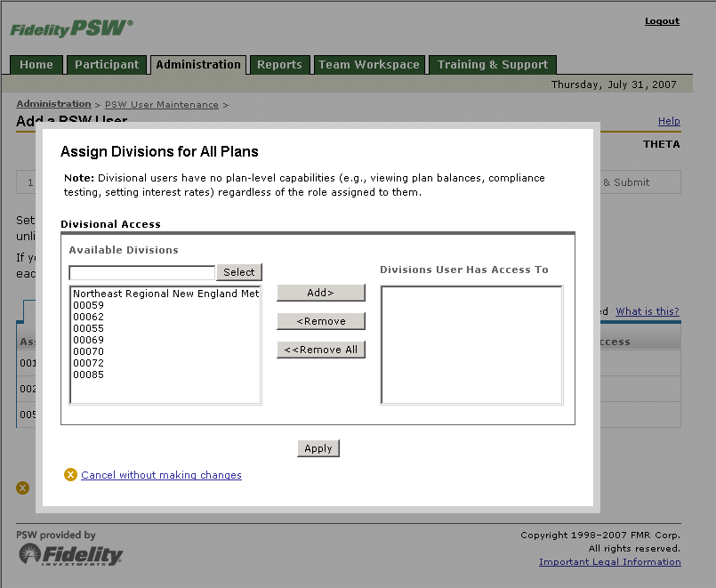This screenshot has height=588, width=716.
Task: Open the Reports tab
Action: [x=279, y=65]
